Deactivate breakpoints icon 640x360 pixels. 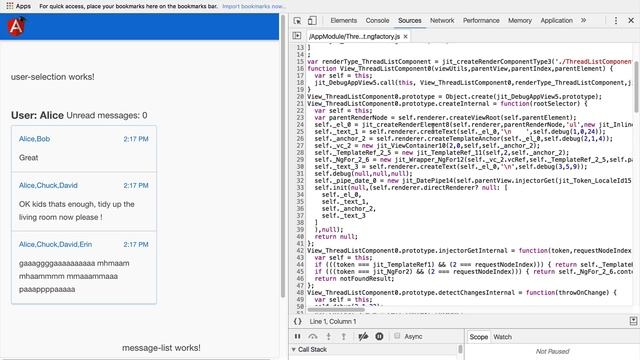(x=363, y=336)
